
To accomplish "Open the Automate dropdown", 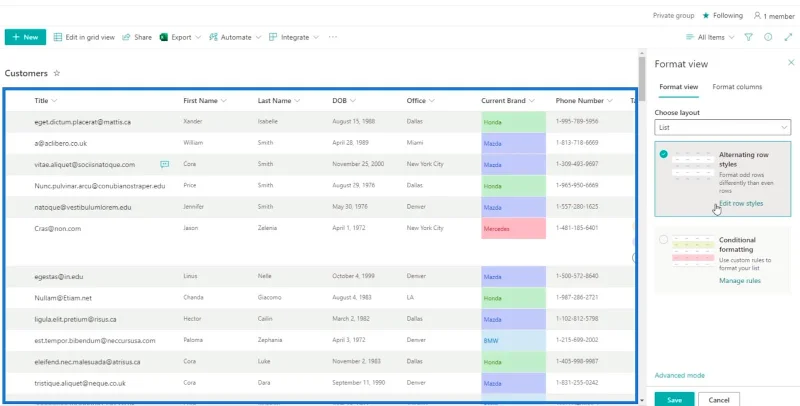I will [x=235, y=37].
